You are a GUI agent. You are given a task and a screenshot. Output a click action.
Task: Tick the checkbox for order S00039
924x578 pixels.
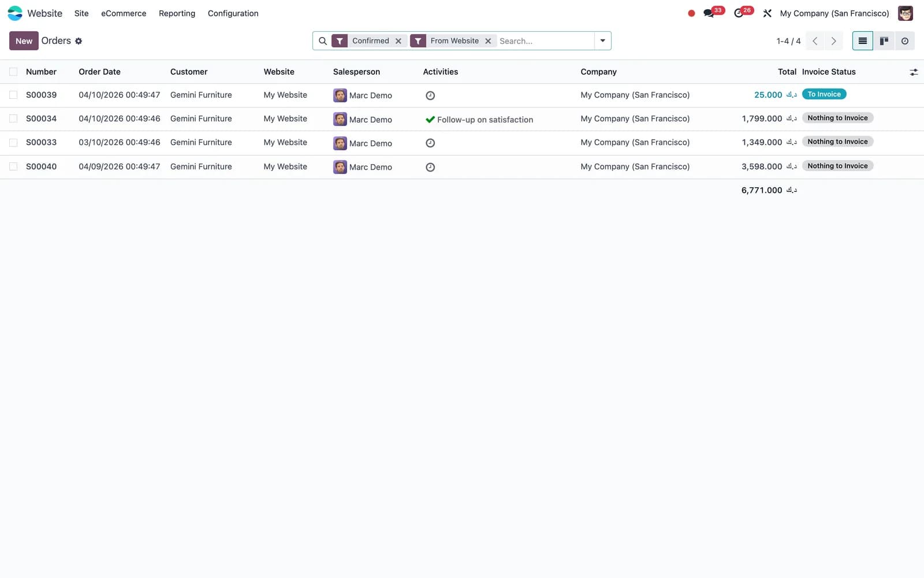(x=13, y=95)
